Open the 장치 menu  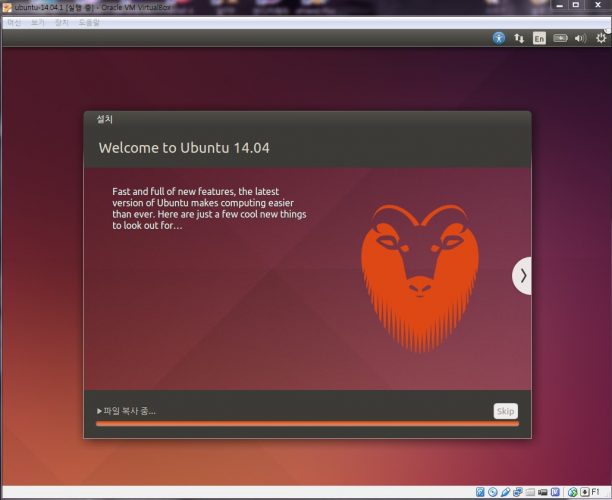tap(62, 21)
